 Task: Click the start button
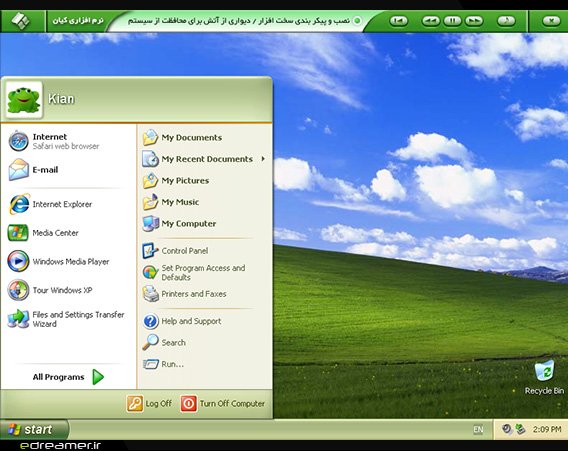[x=34, y=429]
